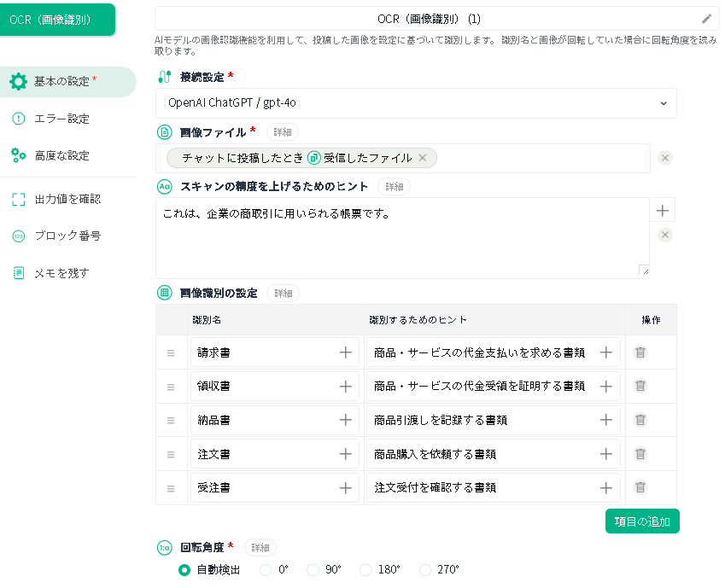Remove the image file entry with X icon
Screen dimensions: 725x588
pyautogui.click(x=665, y=158)
